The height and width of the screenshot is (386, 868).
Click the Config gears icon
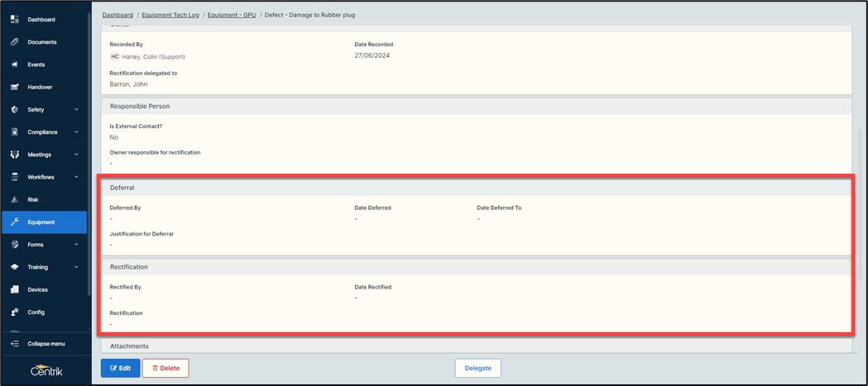pyautogui.click(x=15, y=312)
